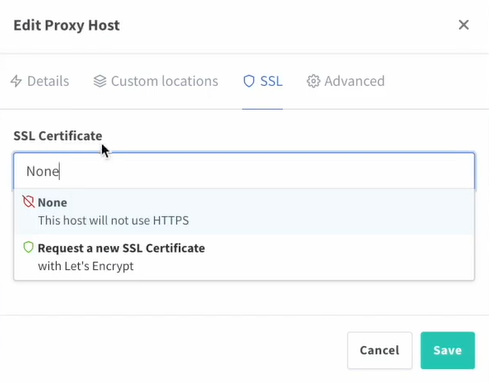Viewport: 489px width, 382px height.
Task: Save the proxy host settings
Action: click(448, 350)
